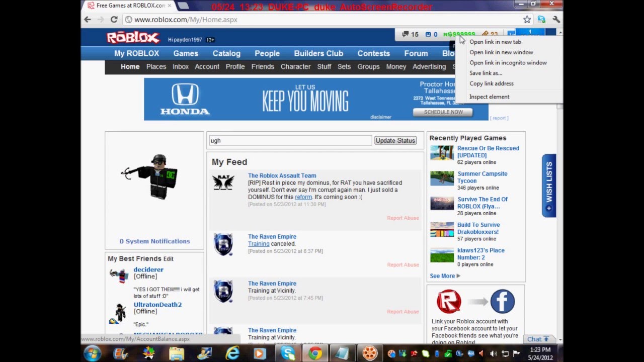
Task: Open the Builders Club tab
Action: coord(318,53)
